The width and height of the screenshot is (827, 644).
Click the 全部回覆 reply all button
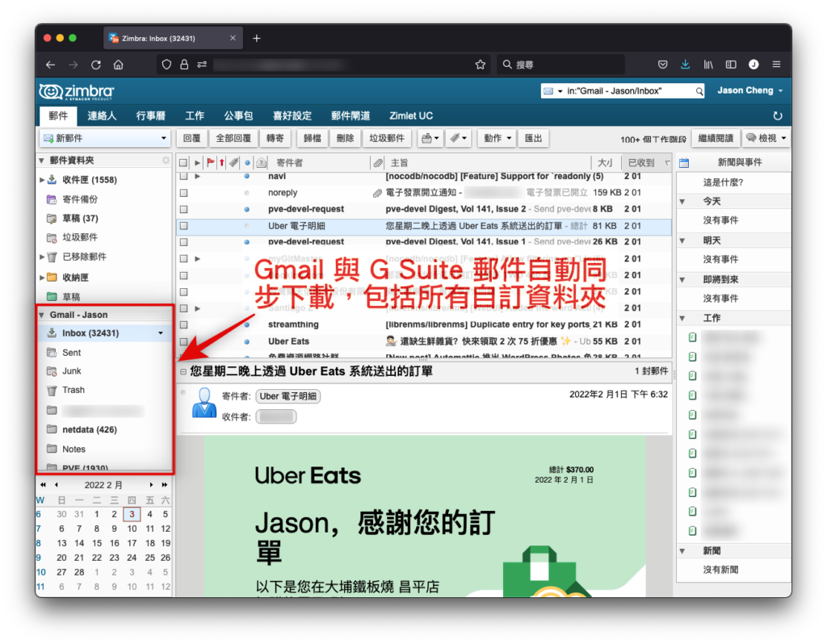(x=233, y=139)
